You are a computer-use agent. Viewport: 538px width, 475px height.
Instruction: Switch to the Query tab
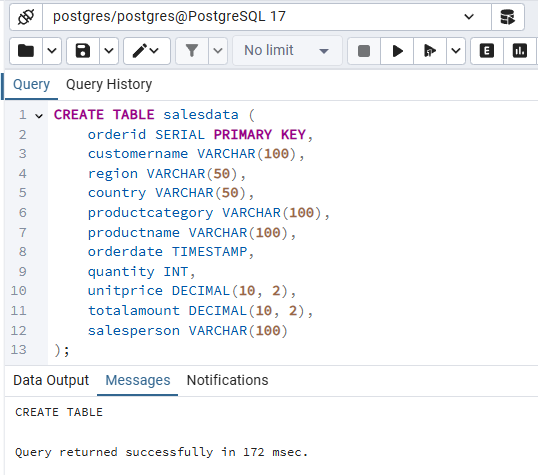pos(31,84)
